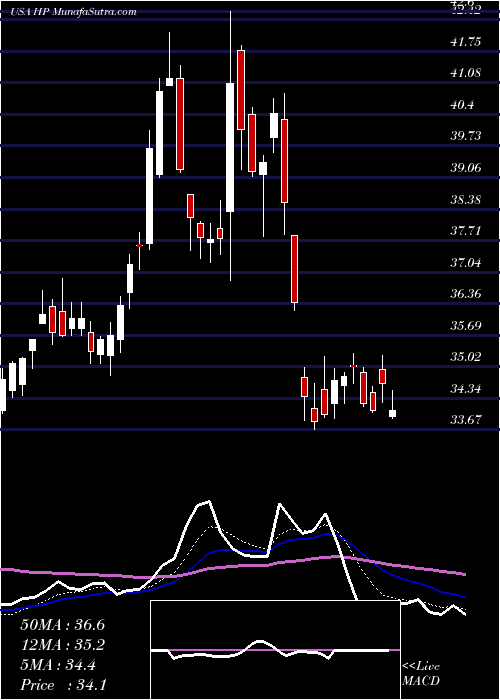
Task: Click the tallest white candle near 41.08
Action: 230,147
